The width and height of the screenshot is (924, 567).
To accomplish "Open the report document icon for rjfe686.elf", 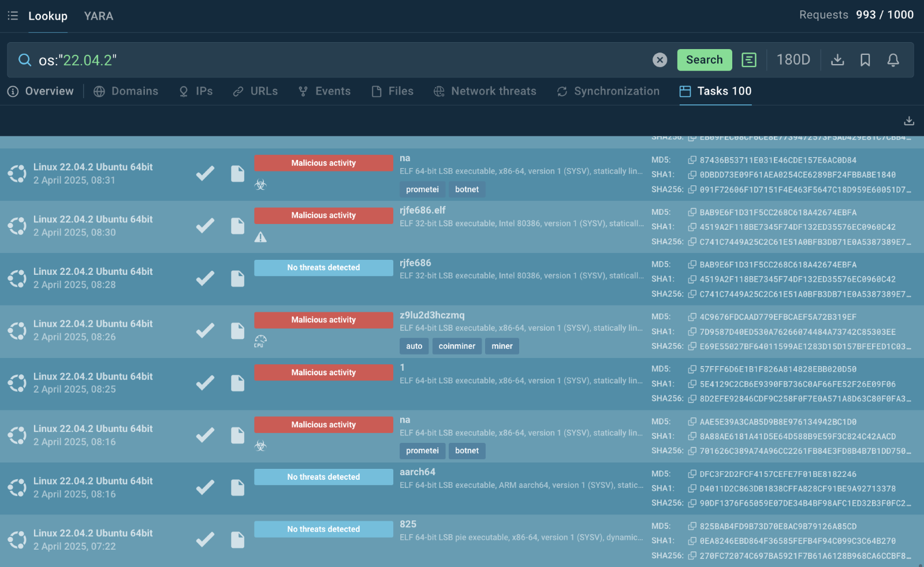I will (237, 226).
